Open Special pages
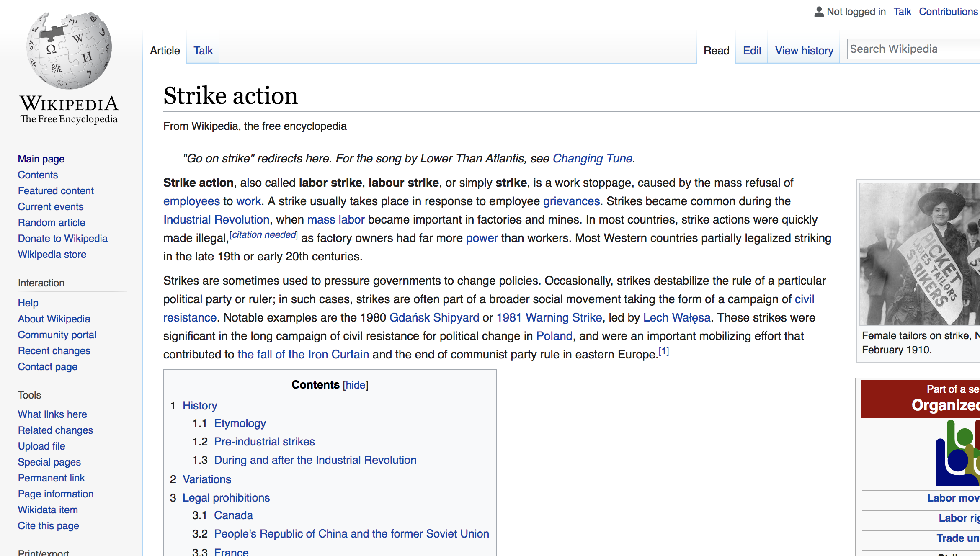The height and width of the screenshot is (556, 980). coord(49,462)
